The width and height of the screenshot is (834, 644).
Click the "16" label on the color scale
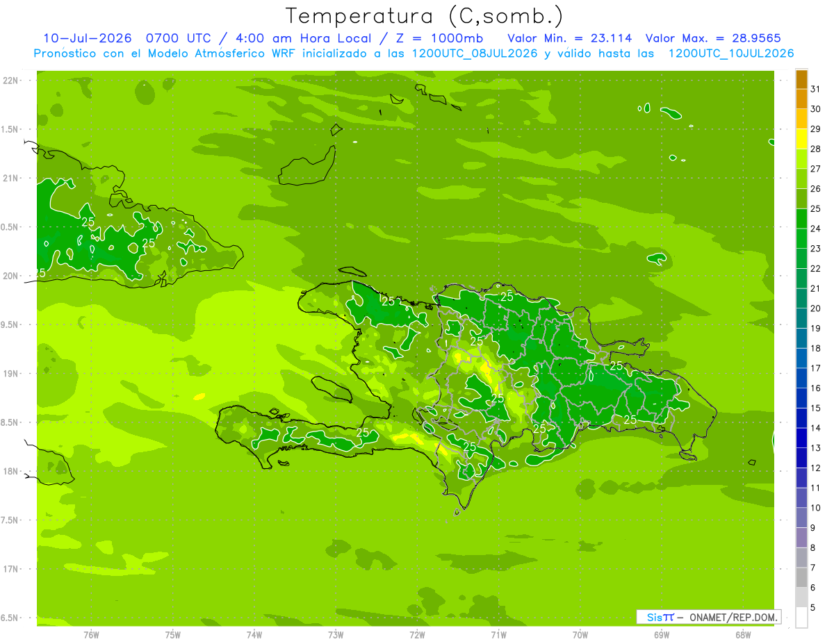[x=816, y=388]
